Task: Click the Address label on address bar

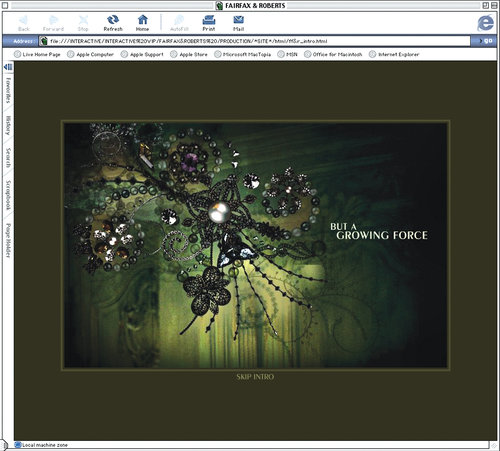Action: click(x=23, y=41)
